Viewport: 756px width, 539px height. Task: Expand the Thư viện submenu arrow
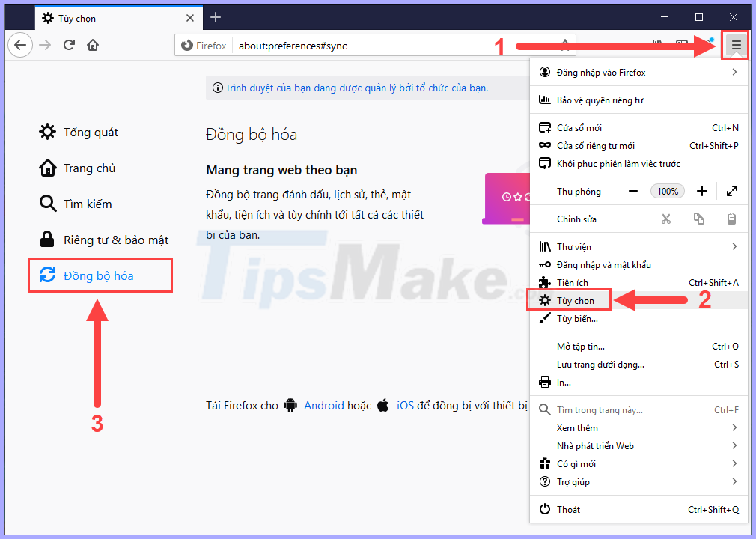pos(734,246)
